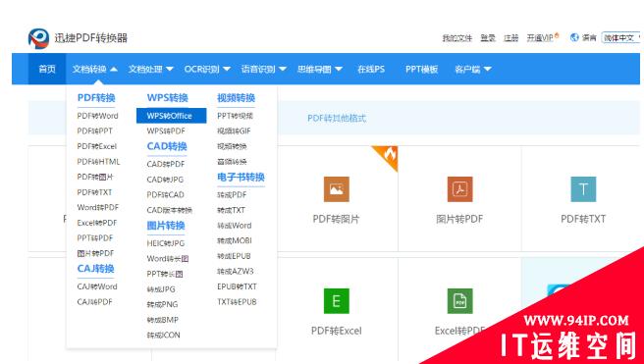Select PDF转图片 in the dropdown menu

tap(95, 177)
